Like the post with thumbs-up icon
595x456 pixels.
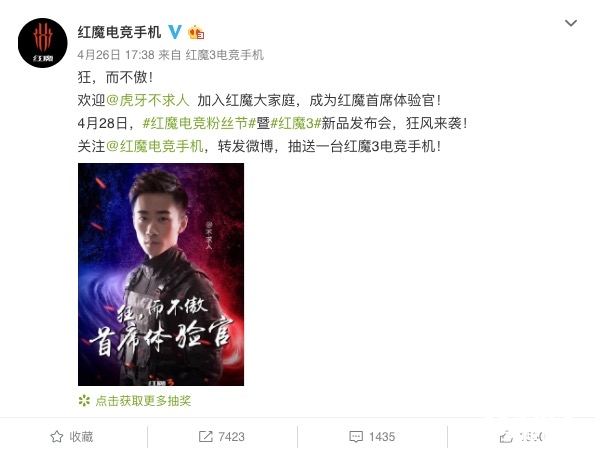point(506,437)
